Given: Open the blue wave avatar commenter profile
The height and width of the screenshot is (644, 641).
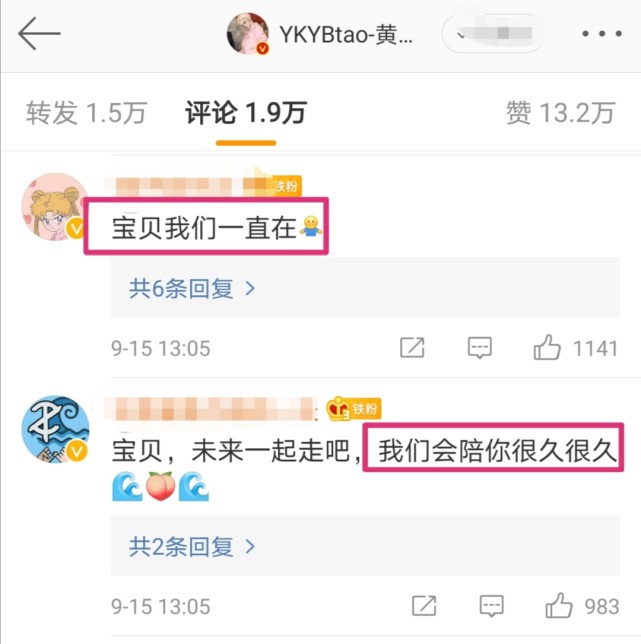Looking at the screenshot, I should coord(55,429).
